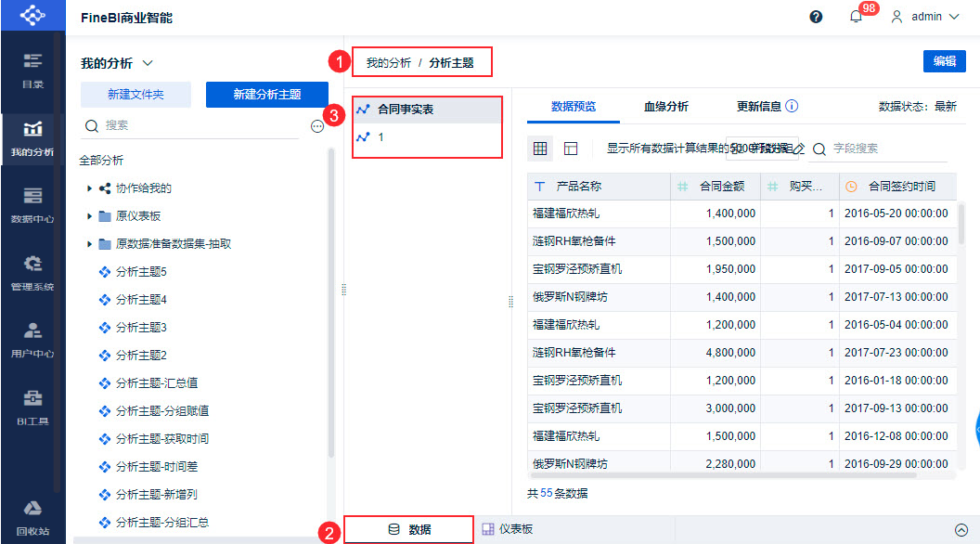Screen dimensions: 980x544
Task: Click the number type icon of 购买 column
Action: [x=772, y=187]
